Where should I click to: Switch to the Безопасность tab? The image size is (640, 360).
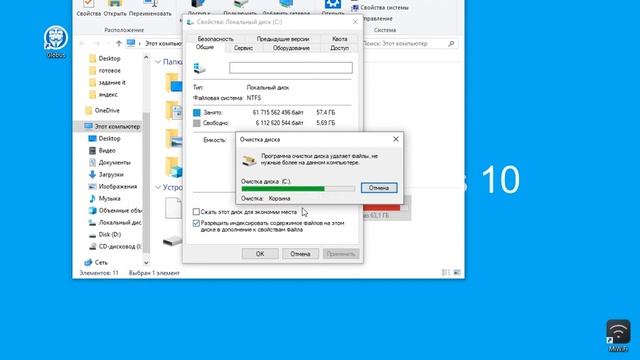(x=216, y=39)
